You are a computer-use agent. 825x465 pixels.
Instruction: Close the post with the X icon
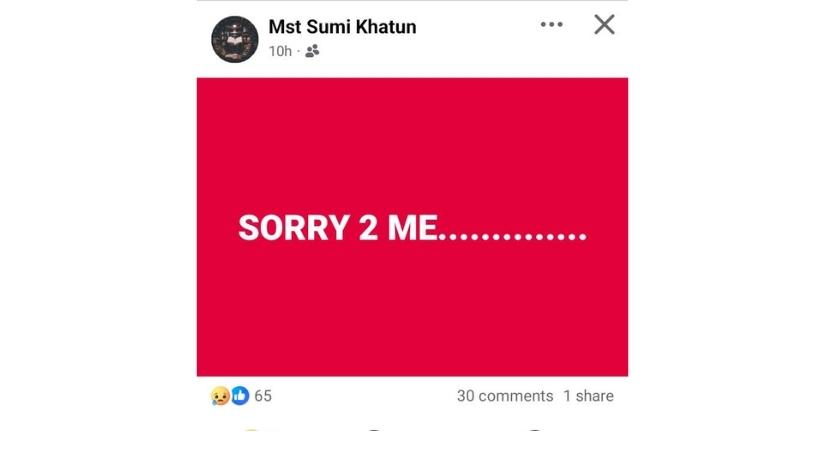point(604,24)
